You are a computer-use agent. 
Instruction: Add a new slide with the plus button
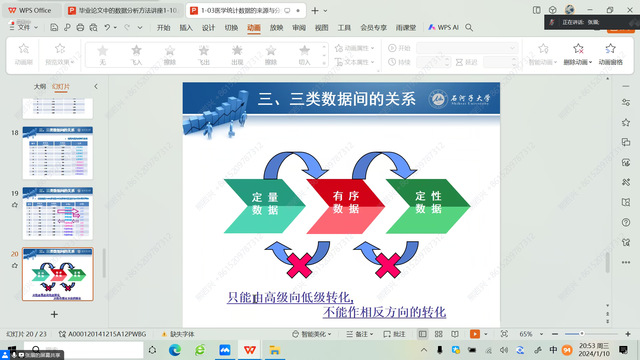(54, 314)
